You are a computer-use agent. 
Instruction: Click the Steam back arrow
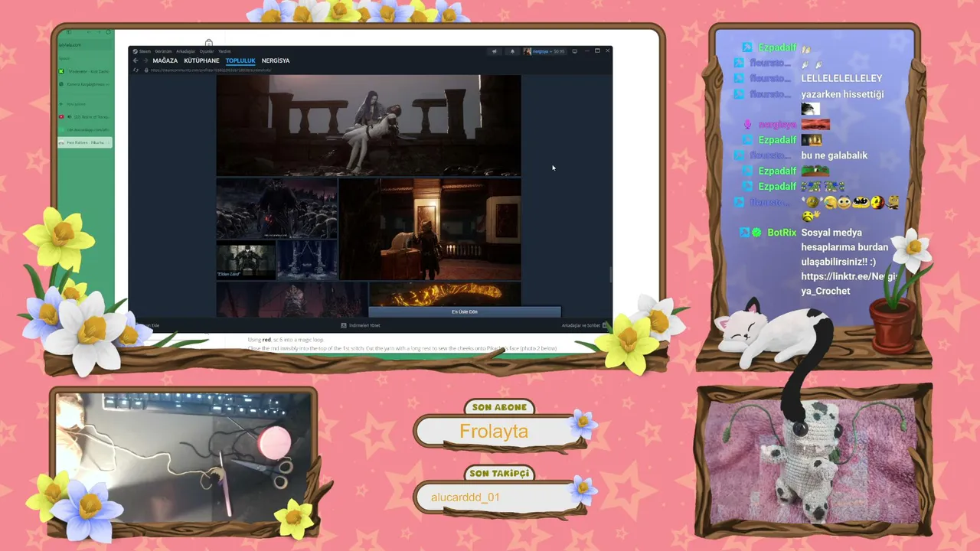click(136, 60)
